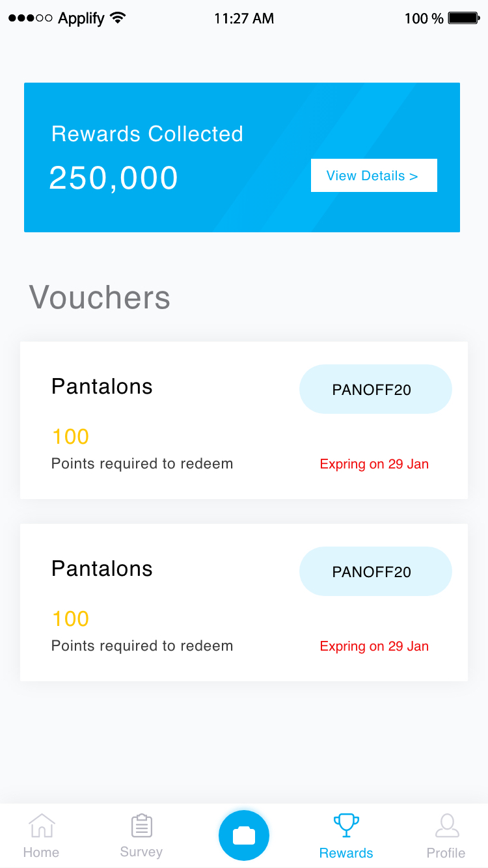The width and height of the screenshot is (488, 868).
Task: Select the Rewards trophy icon
Action: coord(346,825)
